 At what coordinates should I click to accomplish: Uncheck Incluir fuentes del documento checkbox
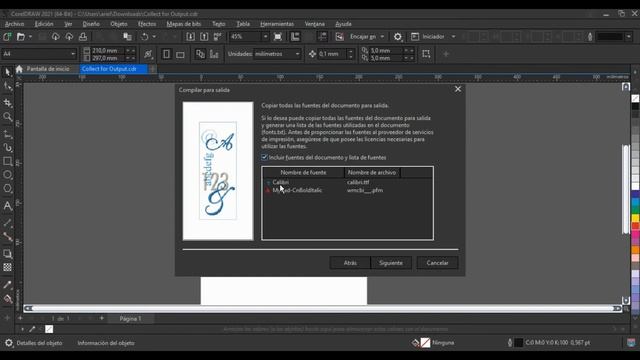point(264,157)
